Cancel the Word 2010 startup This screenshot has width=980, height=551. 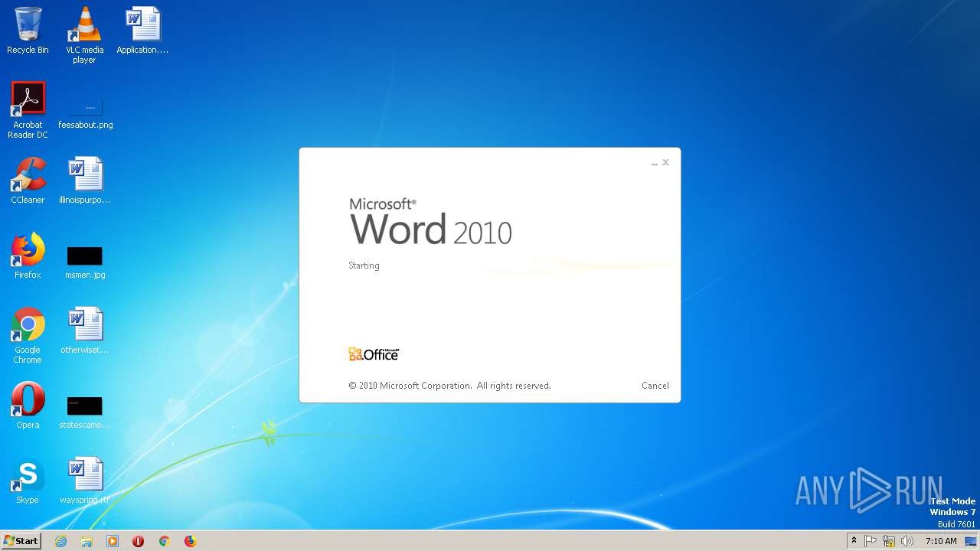click(655, 386)
